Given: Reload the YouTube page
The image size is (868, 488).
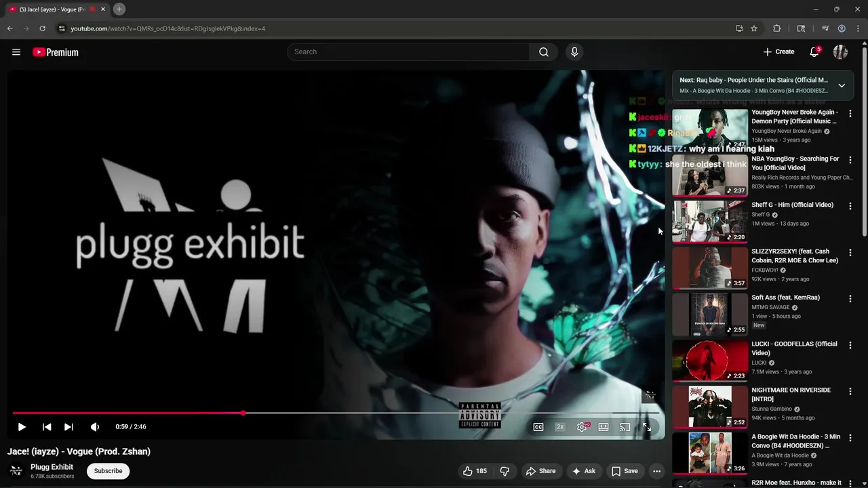Looking at the screenshot, I should [x=42, y=28].
